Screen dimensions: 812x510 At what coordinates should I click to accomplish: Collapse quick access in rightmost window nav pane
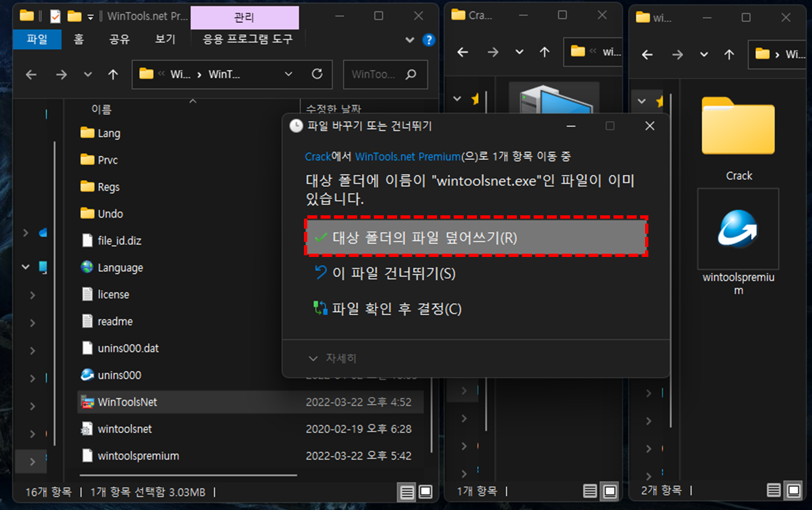tap(642, 102)
